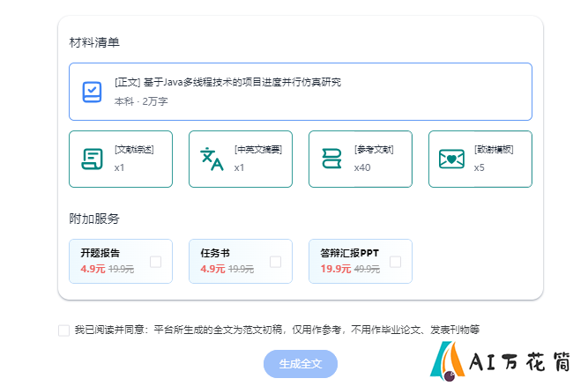This screenshot has width=588, height=386.
Task: Click the 文献综述 scroll icon
Action: (93, 159)
